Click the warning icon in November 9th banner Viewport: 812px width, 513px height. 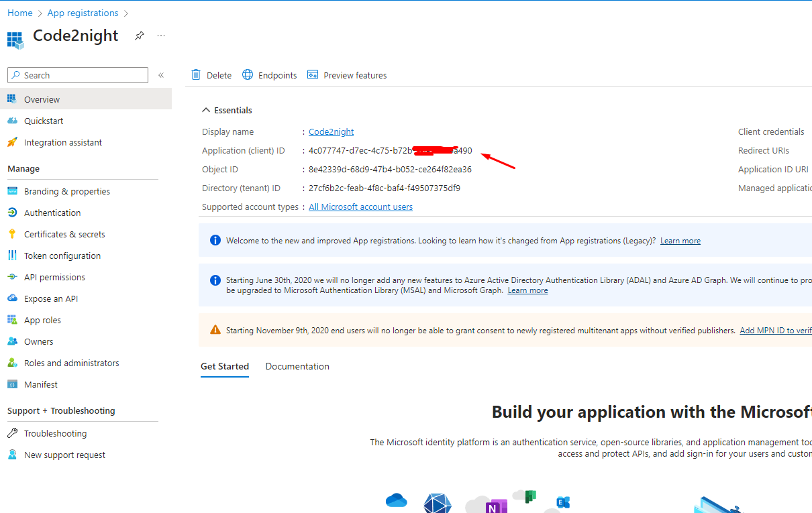point(215,330)
